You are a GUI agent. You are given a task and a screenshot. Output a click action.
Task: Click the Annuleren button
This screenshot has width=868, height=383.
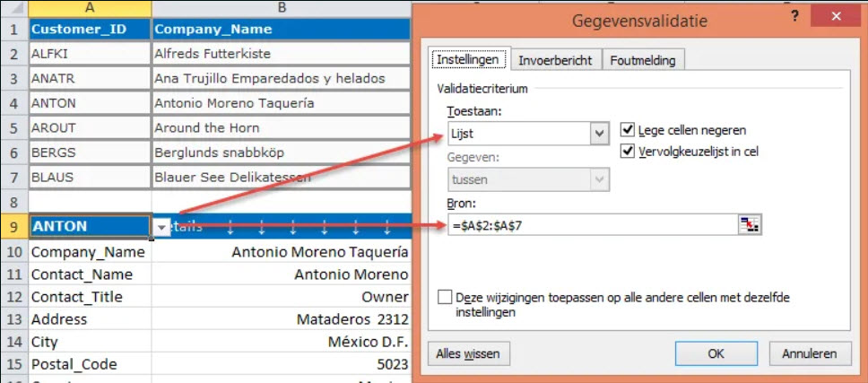[x=811, y=353]
